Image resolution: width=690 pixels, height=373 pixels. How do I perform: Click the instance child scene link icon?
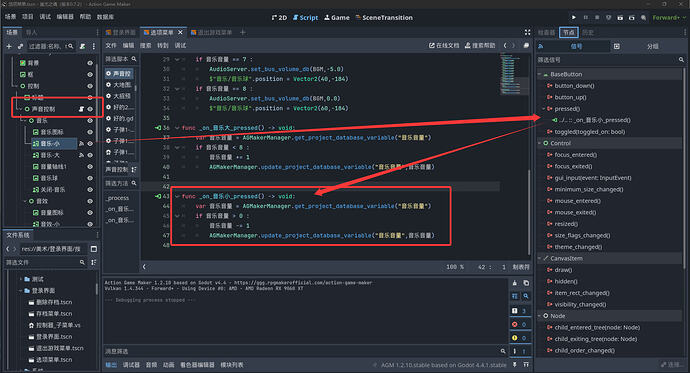[x=20, y=46]
